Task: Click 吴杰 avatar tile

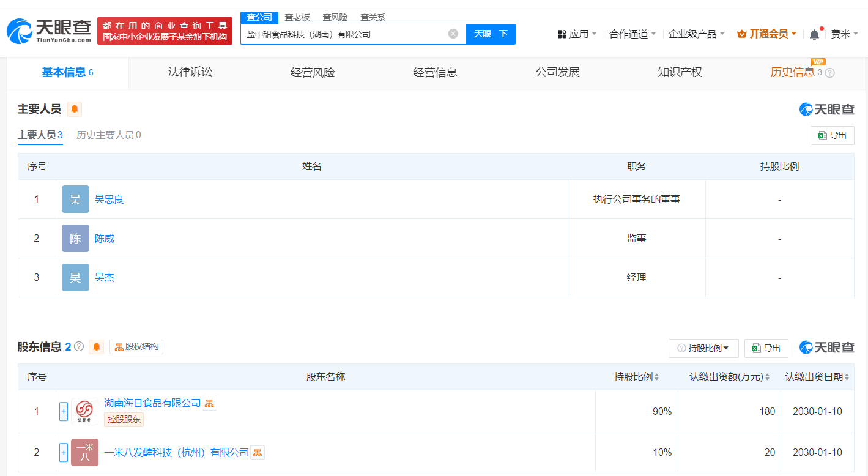Action: coord(75,278)
